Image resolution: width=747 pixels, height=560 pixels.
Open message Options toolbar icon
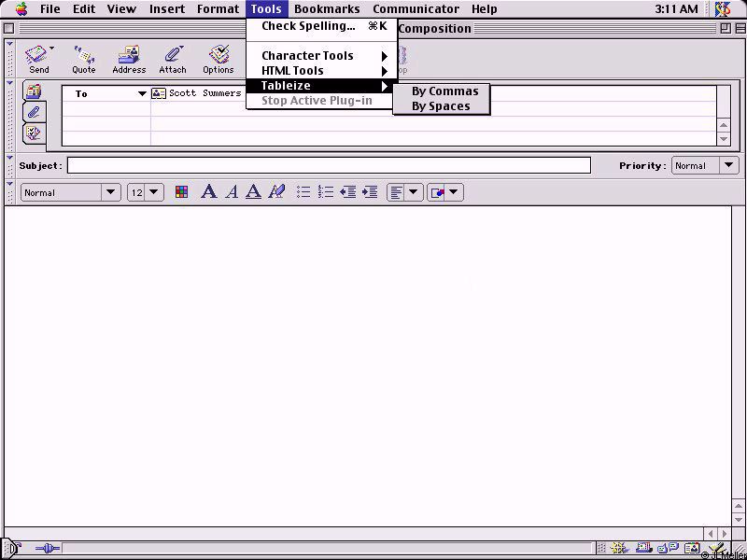click(218, 59)
